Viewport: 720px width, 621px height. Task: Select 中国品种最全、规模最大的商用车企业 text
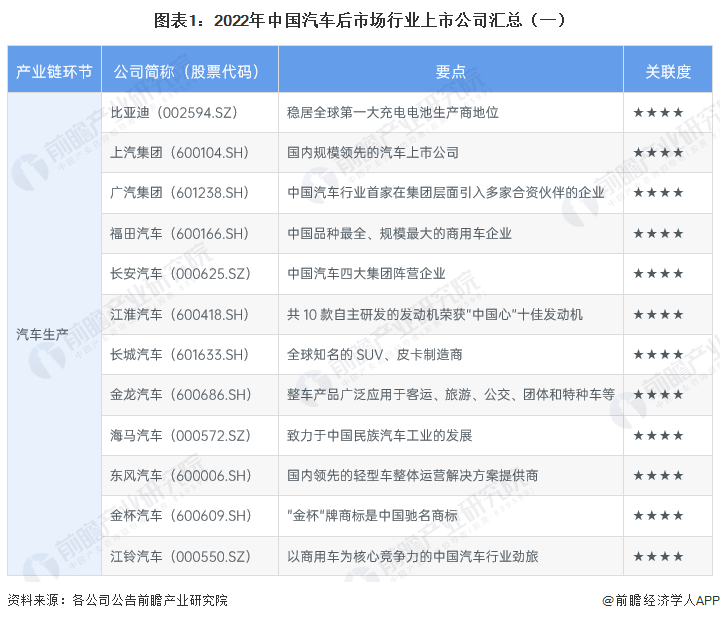pyautogui.click(x=399, y=233)
